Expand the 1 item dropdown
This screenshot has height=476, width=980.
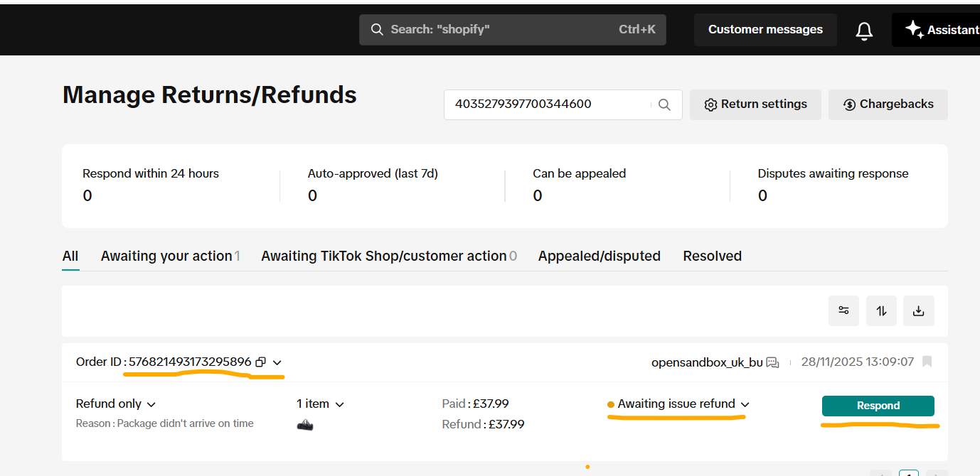339,404
